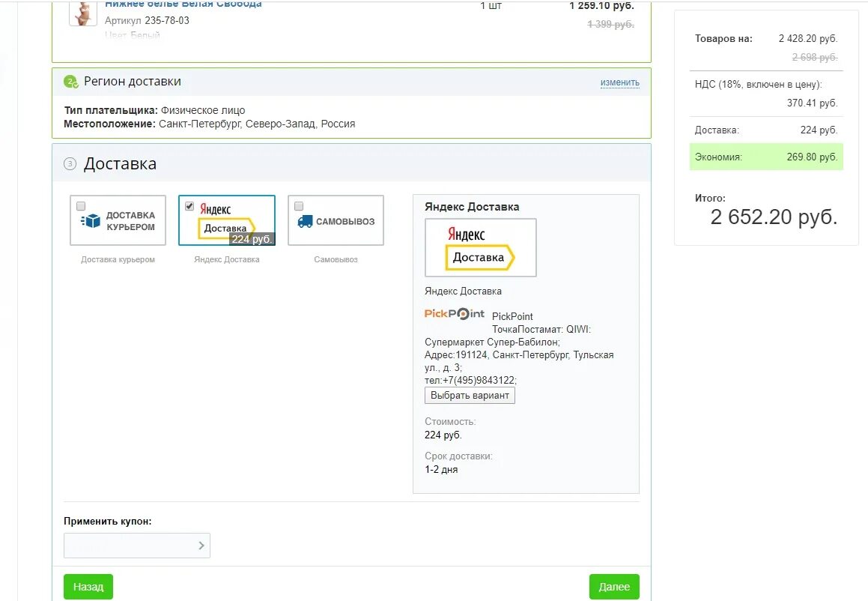
Task: Click the crossed-out 1 399 руб. price
Action: point(610,25)
